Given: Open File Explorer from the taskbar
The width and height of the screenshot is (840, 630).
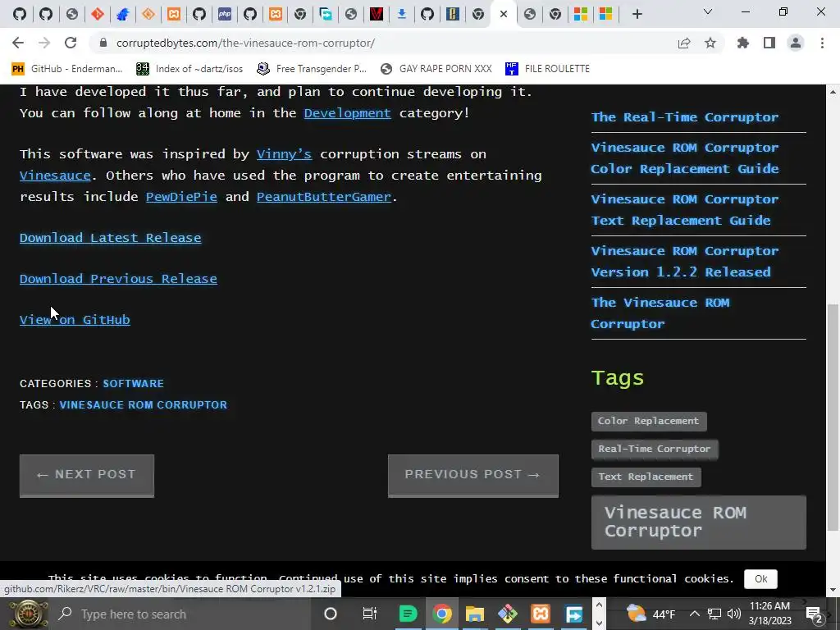Looking at the screenshot, I should (475, 614).
